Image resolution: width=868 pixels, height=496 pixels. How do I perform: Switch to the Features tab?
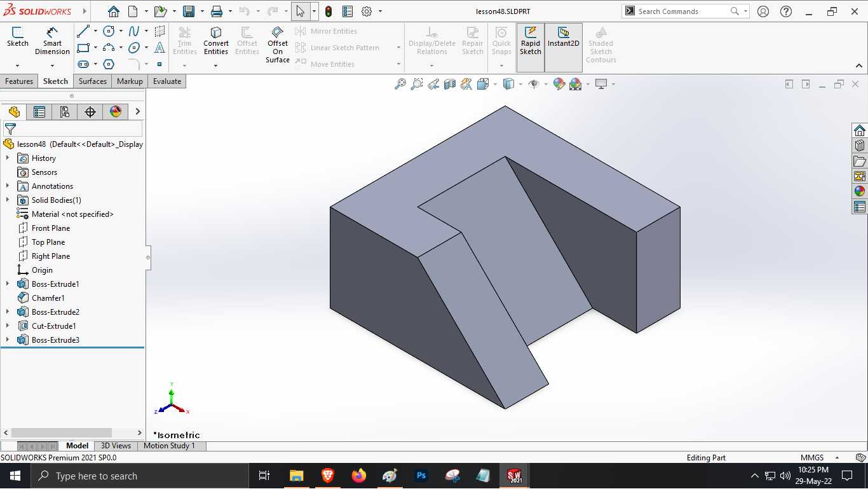tap(19, 81)
